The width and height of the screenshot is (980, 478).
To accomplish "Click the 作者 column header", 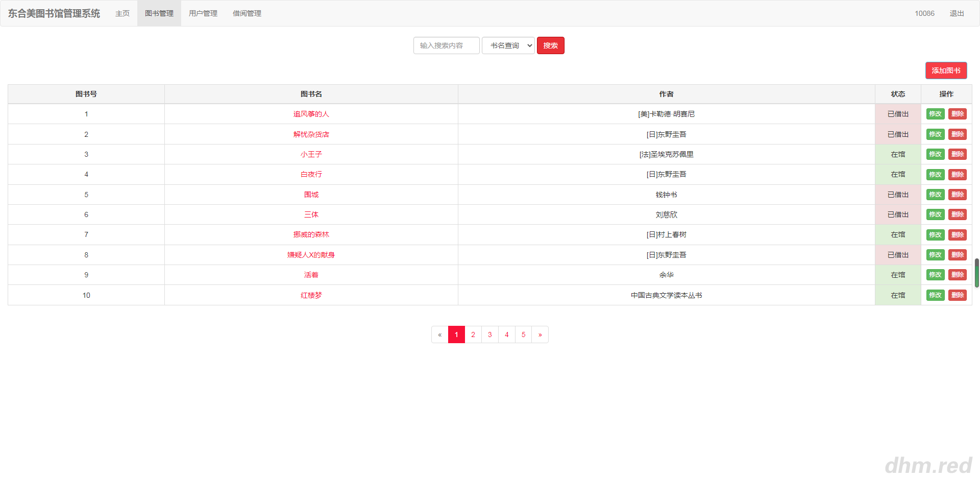I will click(x=667, y=94).
